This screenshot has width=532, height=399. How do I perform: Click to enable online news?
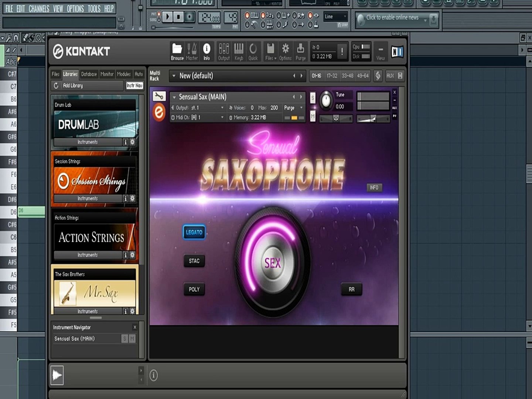click(x=392, y=17)
